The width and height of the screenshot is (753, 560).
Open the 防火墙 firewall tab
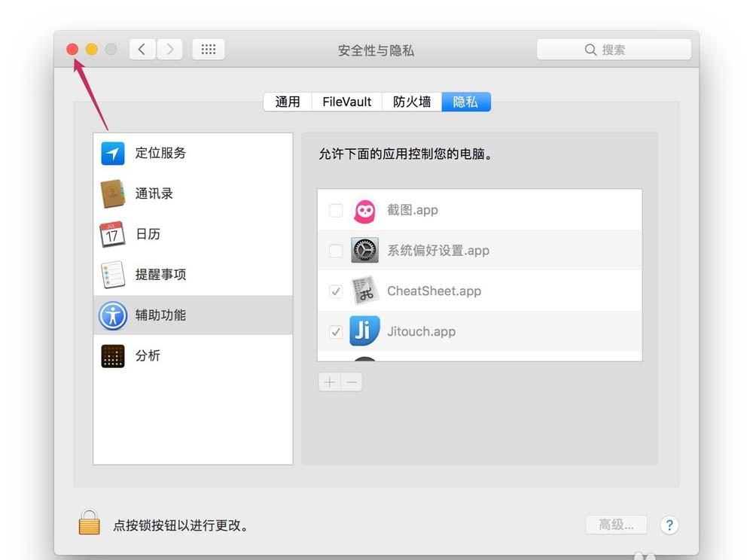pos(411,101)
